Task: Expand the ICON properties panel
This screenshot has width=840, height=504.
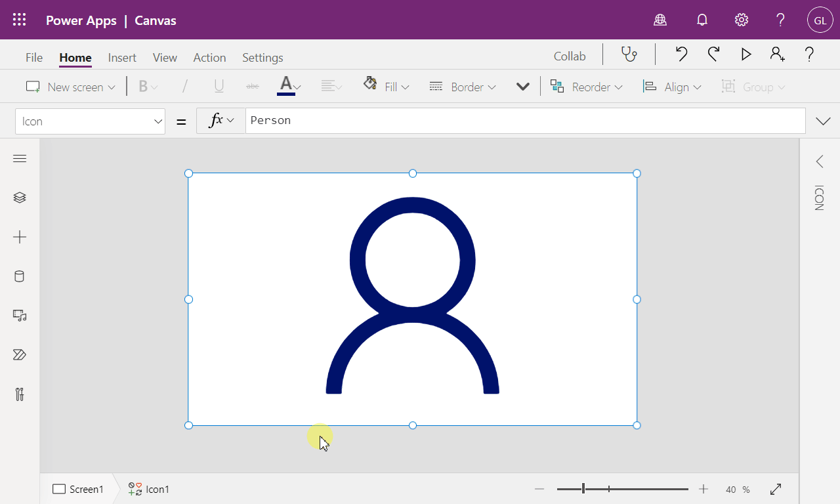Action: click(x=820, y=161)
